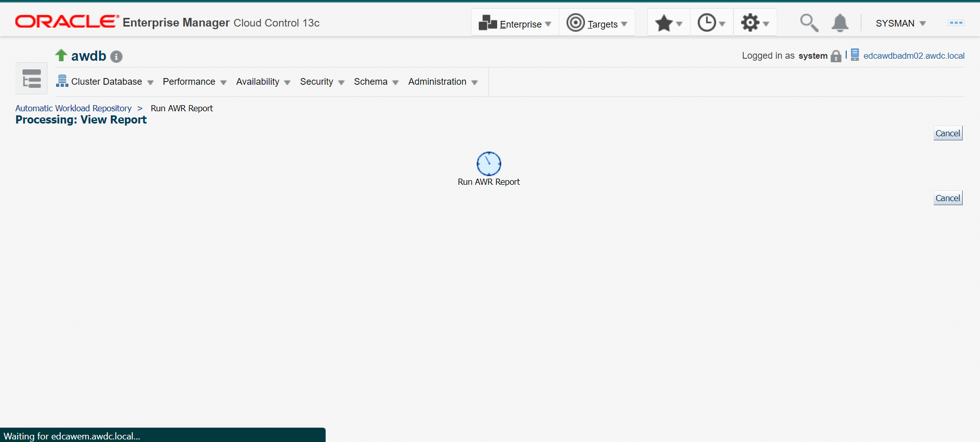Click the 'Run AWR Report' breadcrumb text
The height and width of the screenshot is (442, 980).
tap(182, 108)
